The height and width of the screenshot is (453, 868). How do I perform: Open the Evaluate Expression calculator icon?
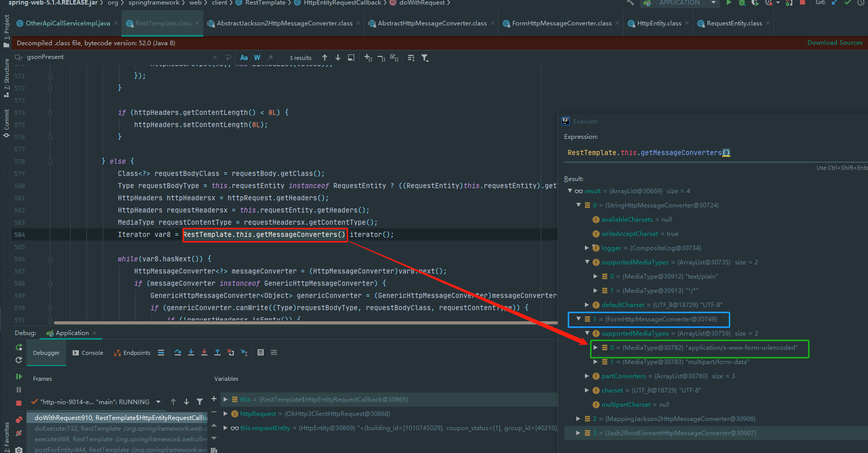pyautogui.click(x=261, y=352)
